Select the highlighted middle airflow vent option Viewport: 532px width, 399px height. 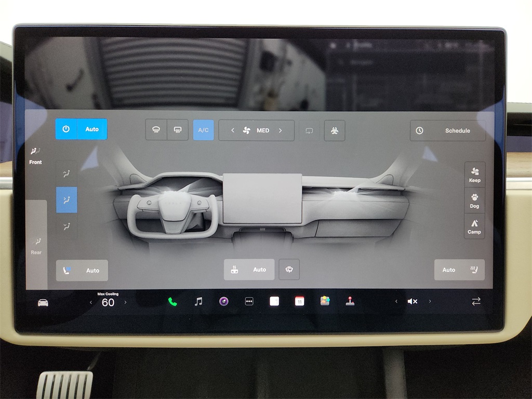point(66,200)
